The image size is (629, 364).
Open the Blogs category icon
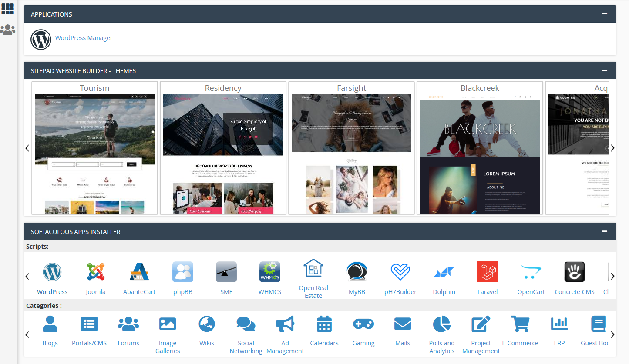pyautogui.click(x=50, y=324)
